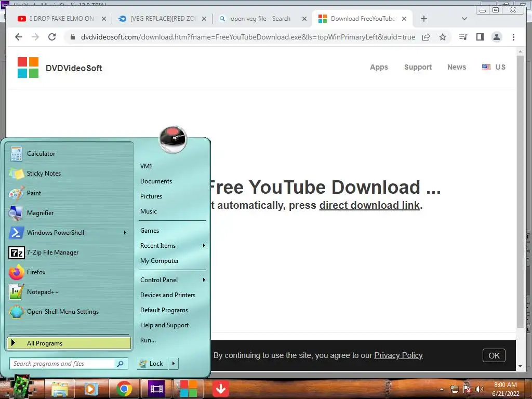Expand the Recent Items submenu arrow
The image size is (532, 399).
(x=204, y=246)
